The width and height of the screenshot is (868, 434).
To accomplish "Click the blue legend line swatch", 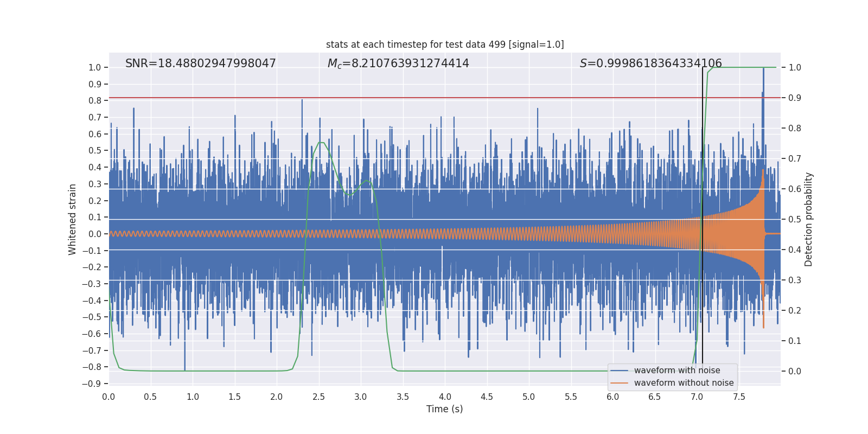I will (620, 371).
